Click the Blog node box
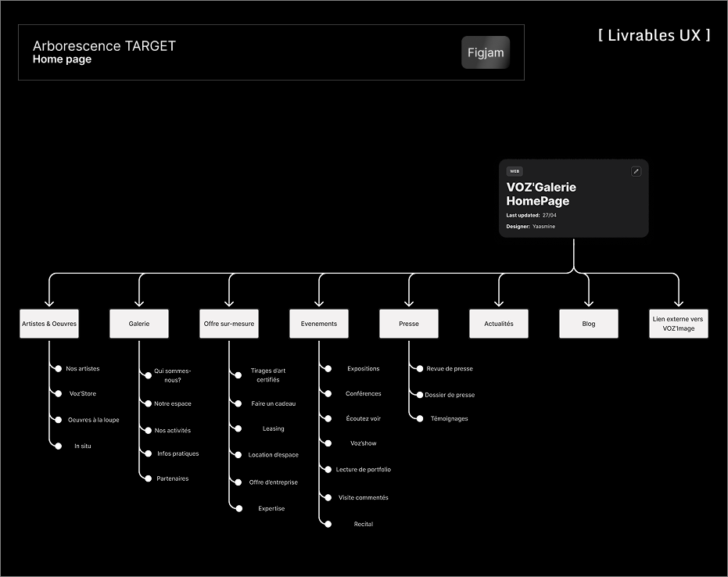The image size is (728, 577). coord(589,324)
